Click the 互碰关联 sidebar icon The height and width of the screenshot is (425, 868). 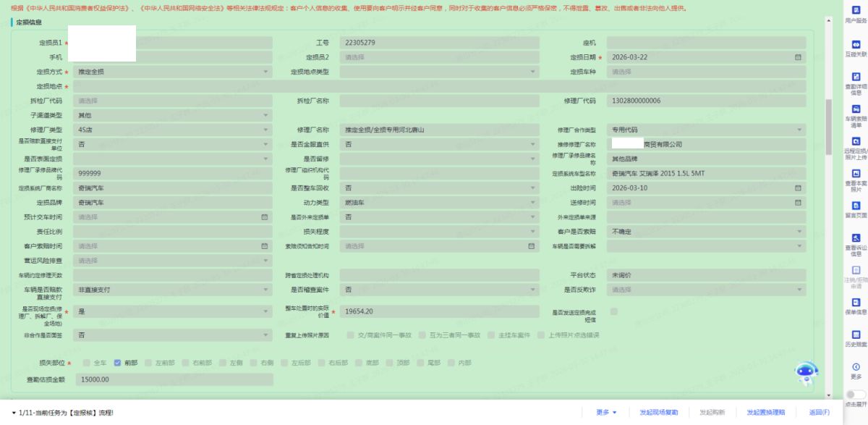[856, 46]
